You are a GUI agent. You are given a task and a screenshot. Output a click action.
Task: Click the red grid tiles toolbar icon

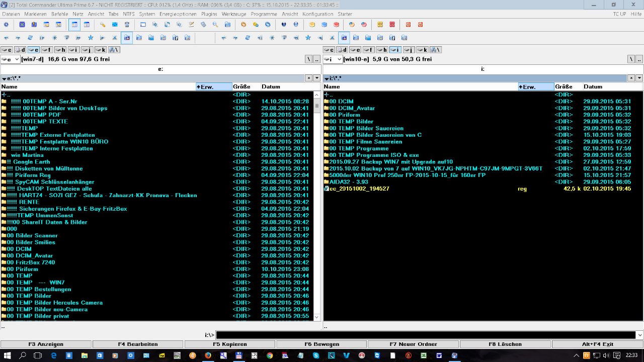point(392,24)
